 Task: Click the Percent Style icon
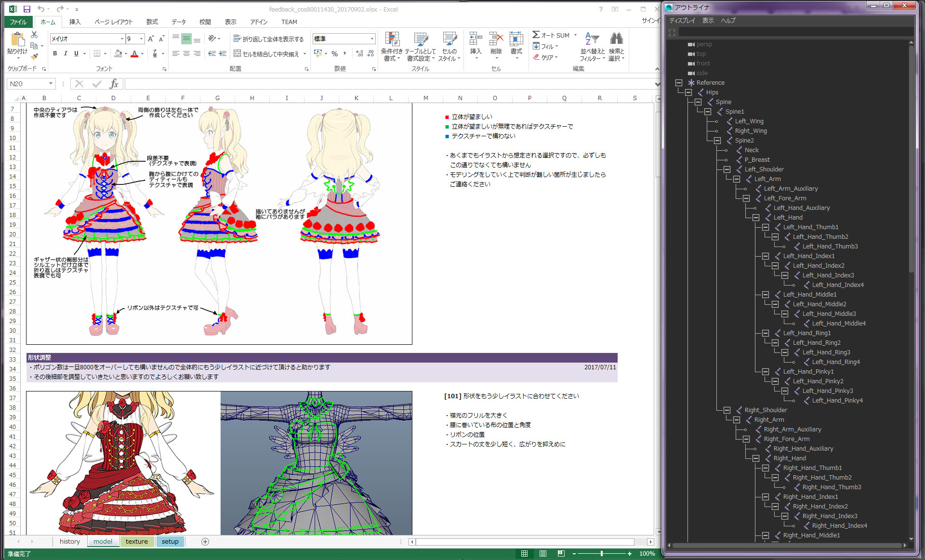pyautogui.click(x=334, y=53)
